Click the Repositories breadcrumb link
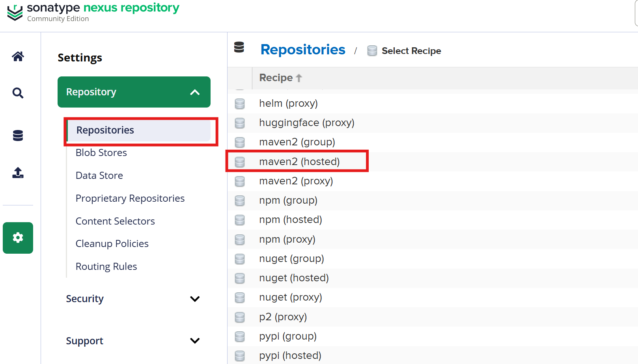 click(x=303, y=50)
